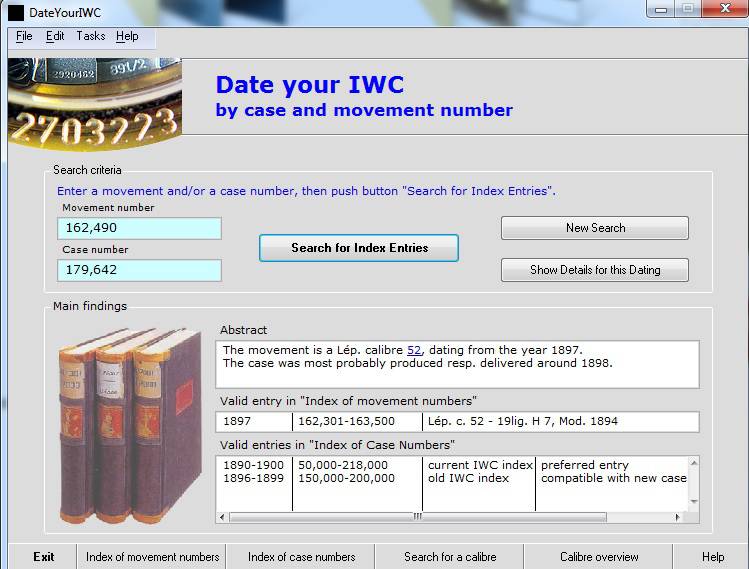Open Index of case numbers

[x=301, y=557]
